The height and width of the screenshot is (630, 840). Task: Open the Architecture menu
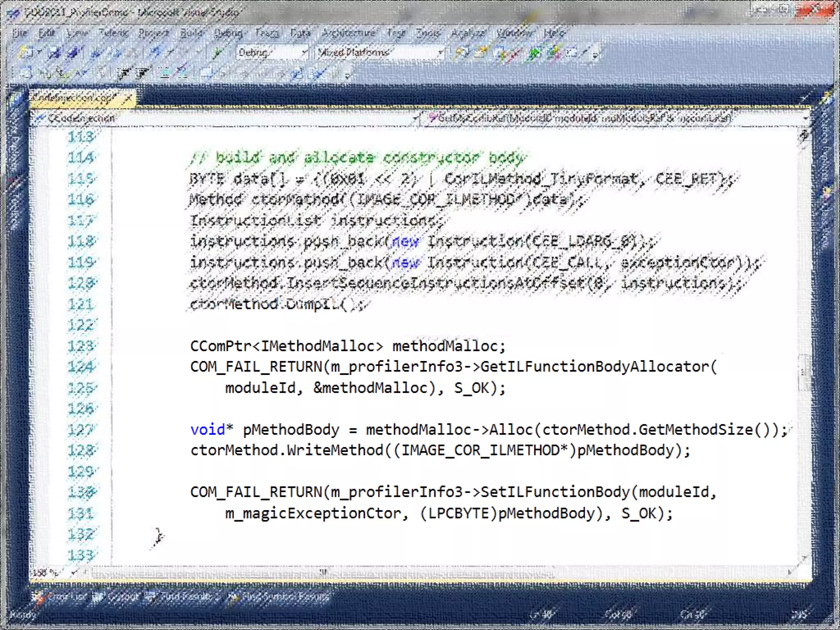[348, 33]
